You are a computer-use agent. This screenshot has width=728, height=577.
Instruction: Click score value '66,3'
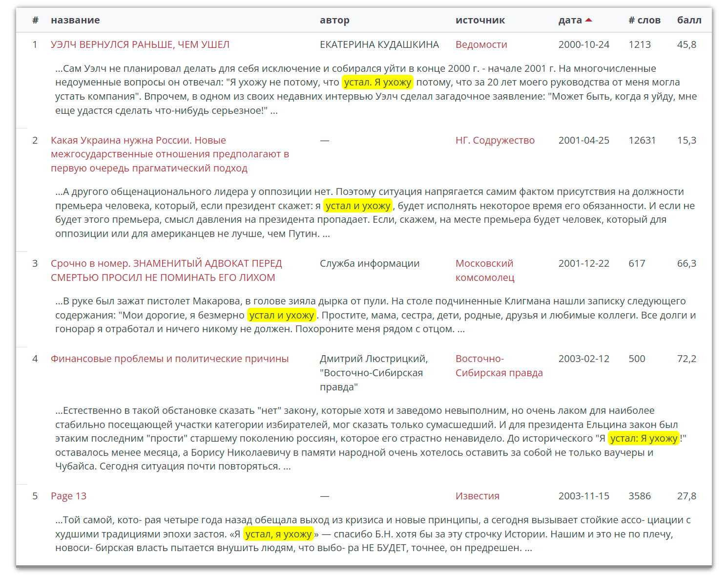coord(686,263)
